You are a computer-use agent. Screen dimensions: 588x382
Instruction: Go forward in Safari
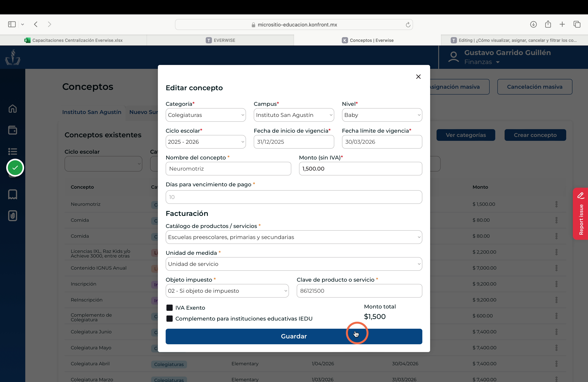click(49, 24)
